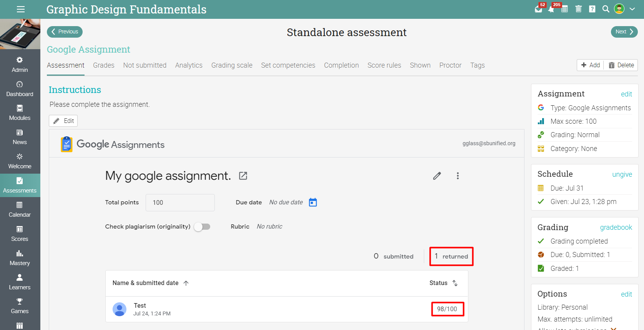The width and height of the screenshot is (644, 330).
Task: Open the user avatar profile
Action: tap(619, 9)
